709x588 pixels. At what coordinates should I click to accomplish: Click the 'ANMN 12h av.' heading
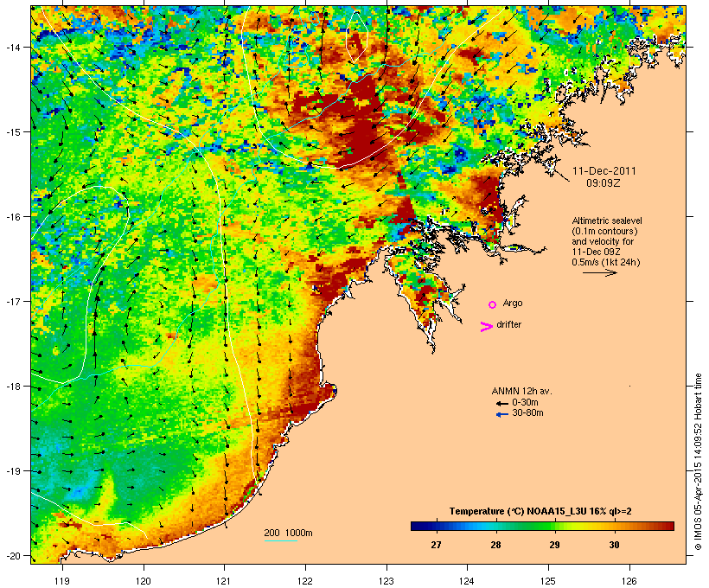(521, 391)
